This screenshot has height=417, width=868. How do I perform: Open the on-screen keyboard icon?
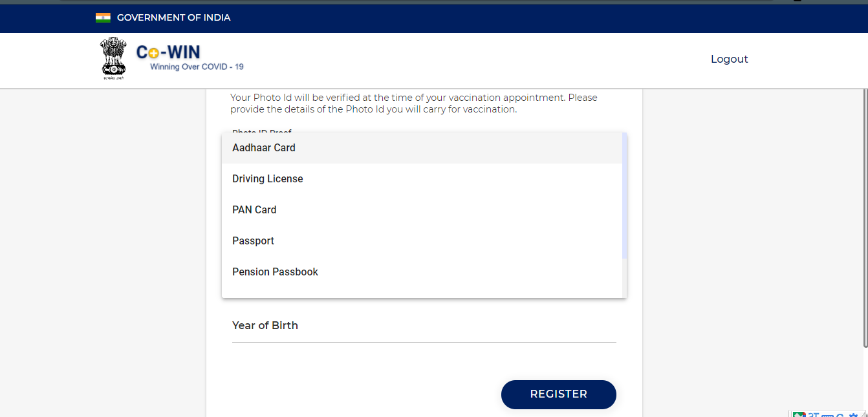pyautogui.click(x=827, y=415)
